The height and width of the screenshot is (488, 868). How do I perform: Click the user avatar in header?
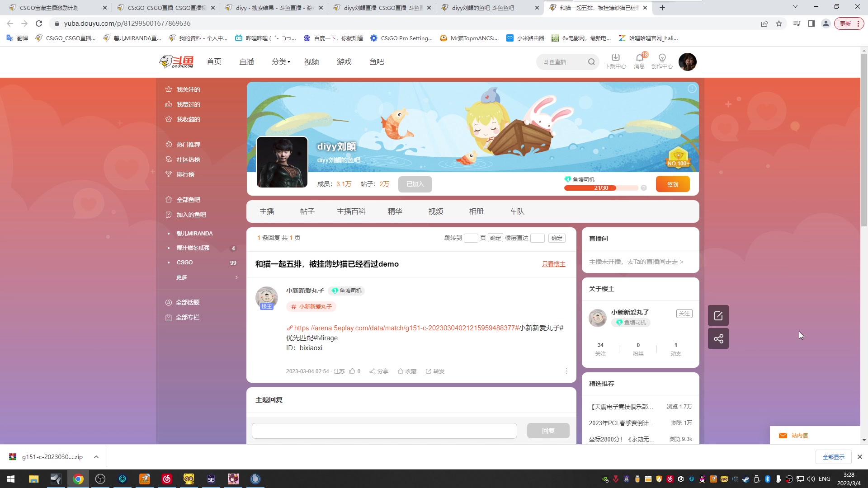point(687,62)
